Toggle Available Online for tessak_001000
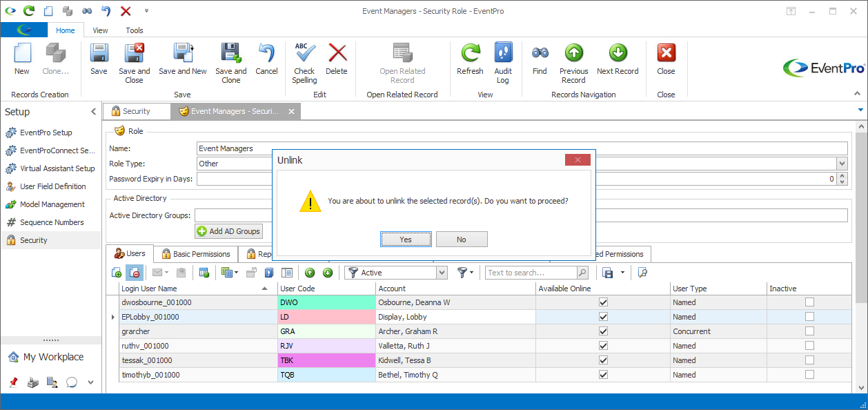 click(x=604, y=360)
